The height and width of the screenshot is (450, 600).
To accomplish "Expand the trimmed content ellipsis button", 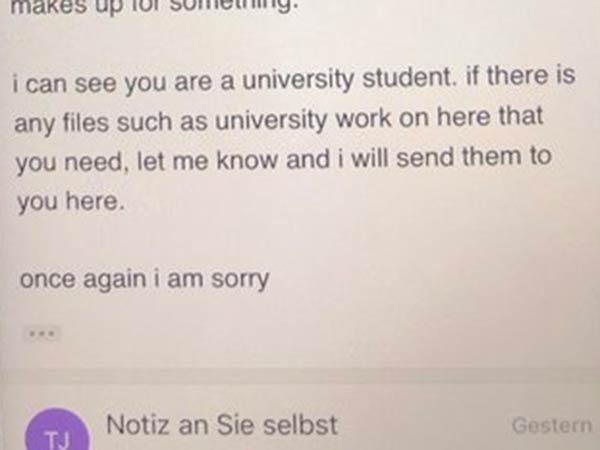I will pos(40,333).
